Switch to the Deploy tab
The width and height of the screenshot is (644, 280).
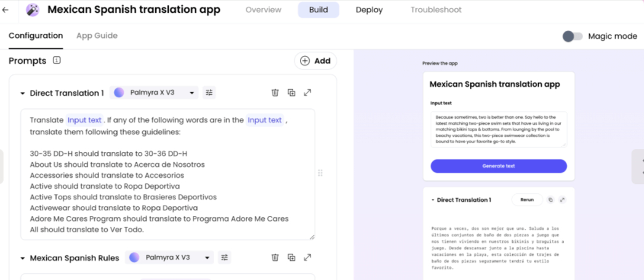369,10
